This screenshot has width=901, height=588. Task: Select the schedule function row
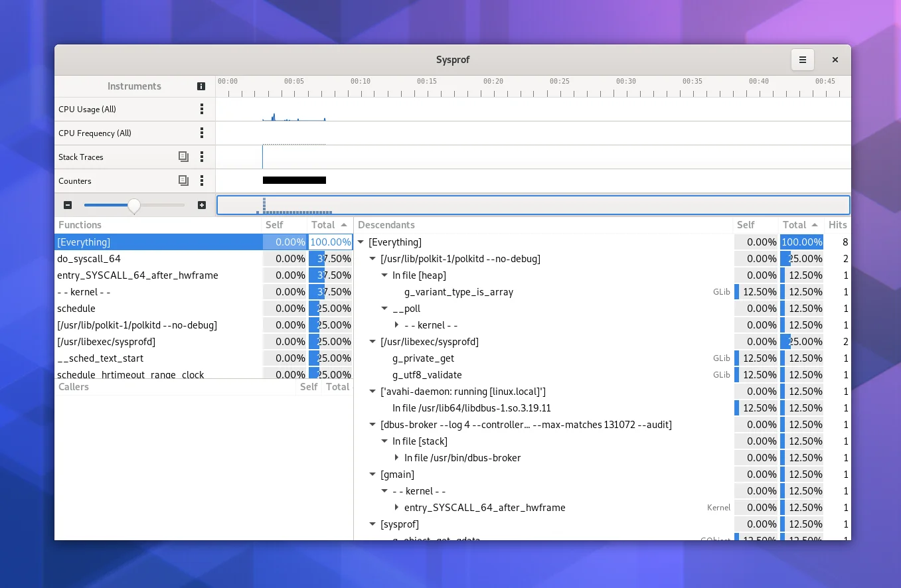[76, 309]
